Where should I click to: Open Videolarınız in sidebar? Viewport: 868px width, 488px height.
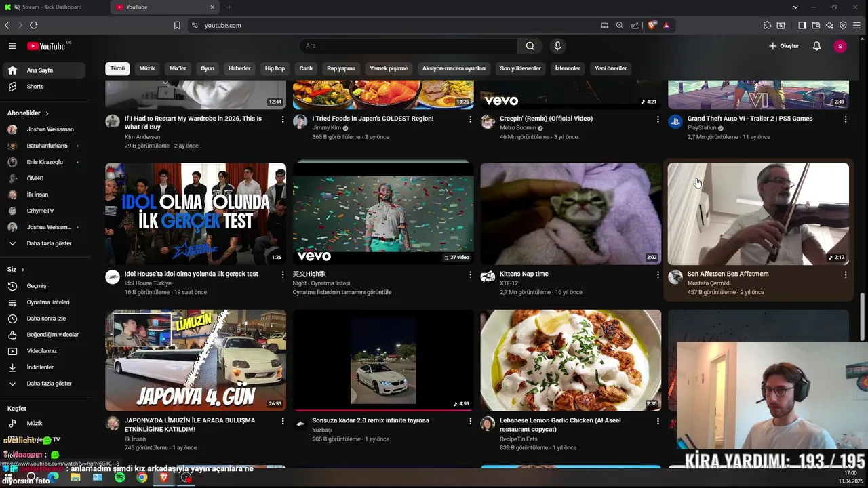pyautogui.click(x=43, y=351)
